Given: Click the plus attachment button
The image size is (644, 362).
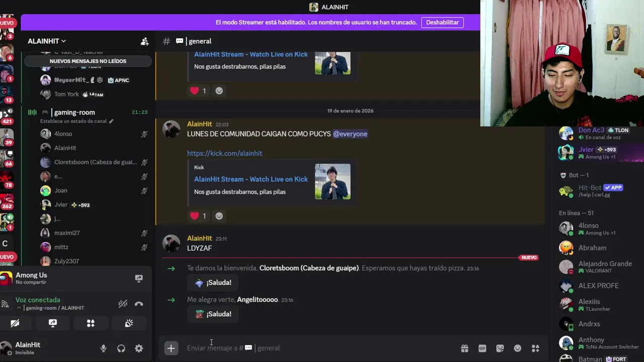Looking at the screenshot, I should click(171, 348).
